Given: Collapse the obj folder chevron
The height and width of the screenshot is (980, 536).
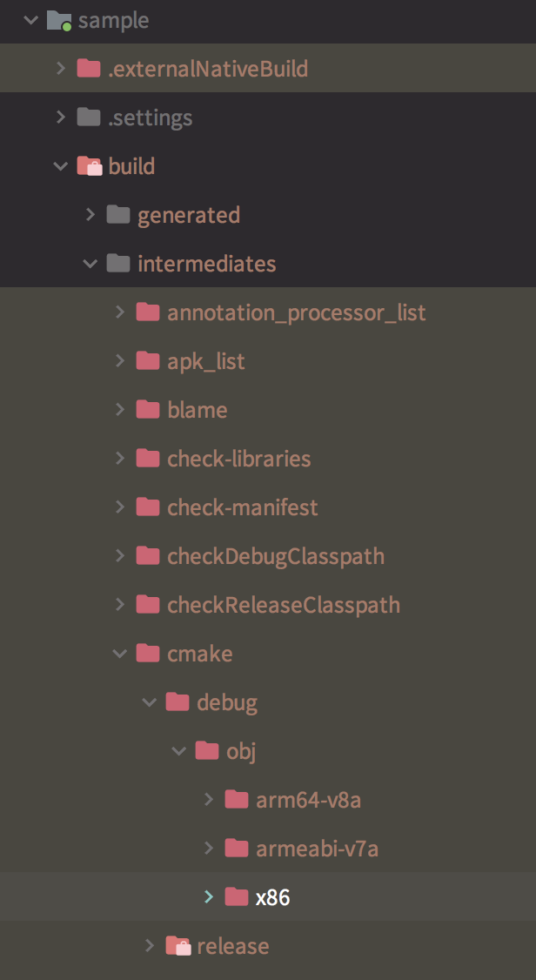Looking at the screenshot, I should coord(179,750).
